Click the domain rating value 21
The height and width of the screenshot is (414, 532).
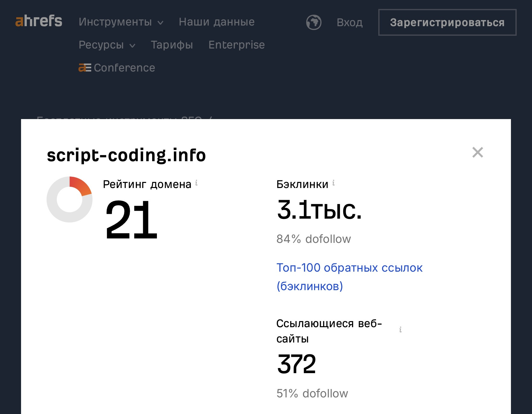click(131, 220)
